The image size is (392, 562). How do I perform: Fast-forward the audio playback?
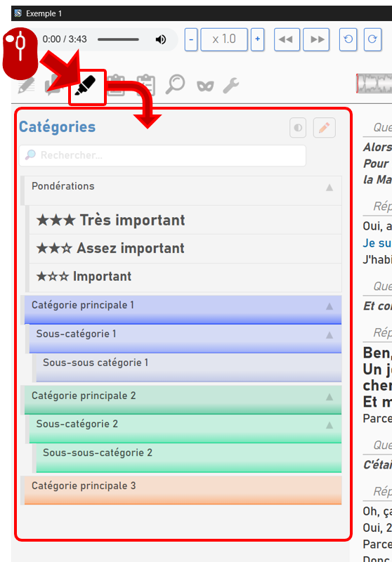tap(316, 39)
